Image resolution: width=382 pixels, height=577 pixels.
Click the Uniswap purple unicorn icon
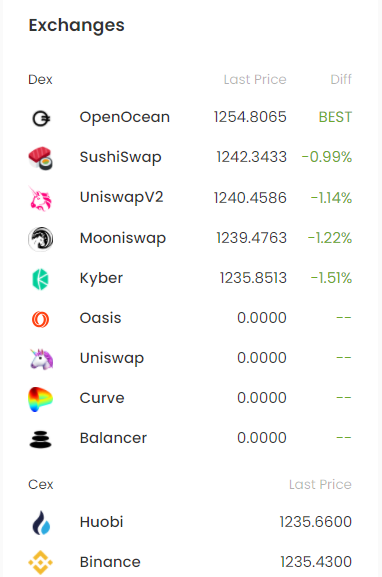[41, 359]
